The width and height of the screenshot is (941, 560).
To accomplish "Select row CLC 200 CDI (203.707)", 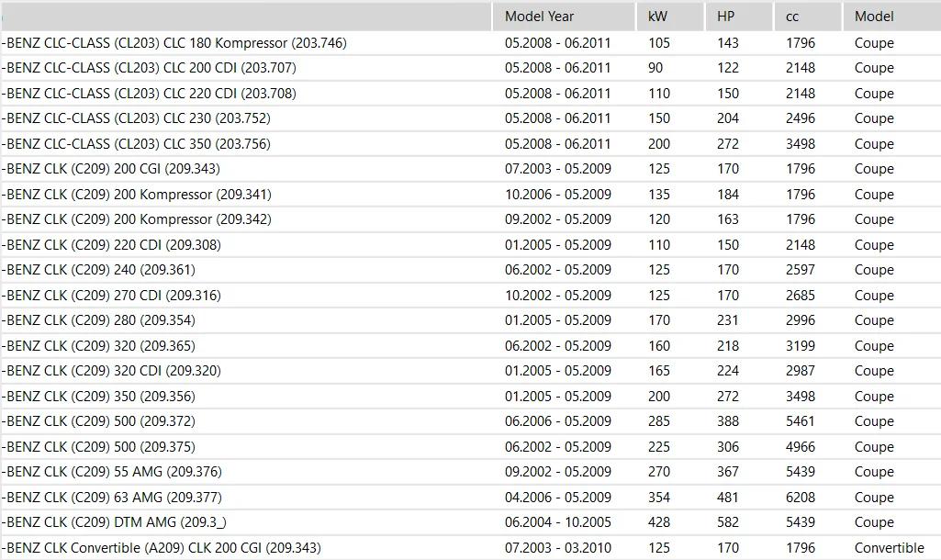I will 470,68.
